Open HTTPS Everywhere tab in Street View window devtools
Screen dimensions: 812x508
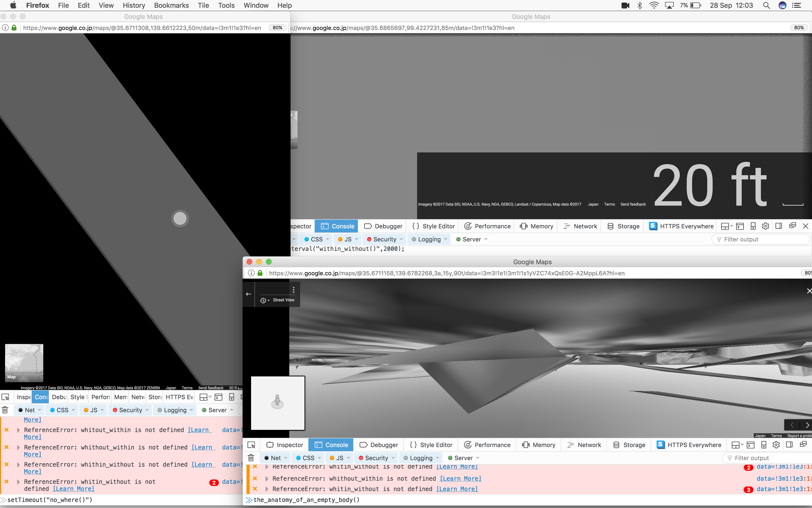689,445
